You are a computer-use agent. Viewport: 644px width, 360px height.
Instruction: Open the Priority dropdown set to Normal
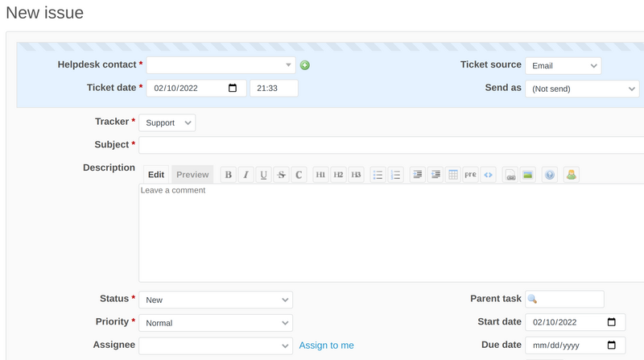click(x=215, y=323)
